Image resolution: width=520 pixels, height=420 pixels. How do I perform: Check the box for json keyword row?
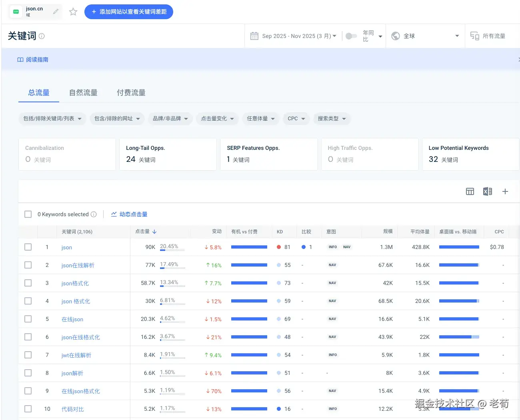point(28,247)
